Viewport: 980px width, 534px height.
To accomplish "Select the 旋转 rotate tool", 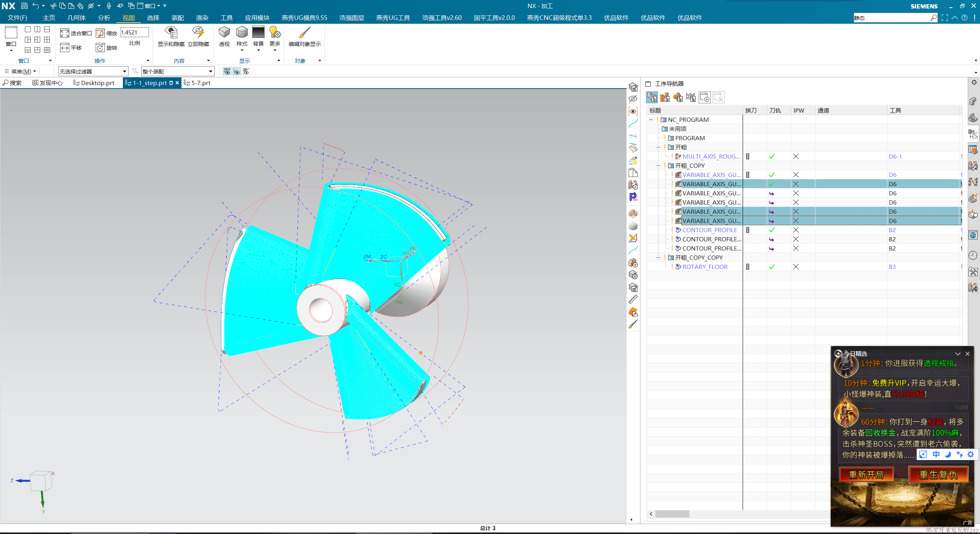I will [106, 48].
